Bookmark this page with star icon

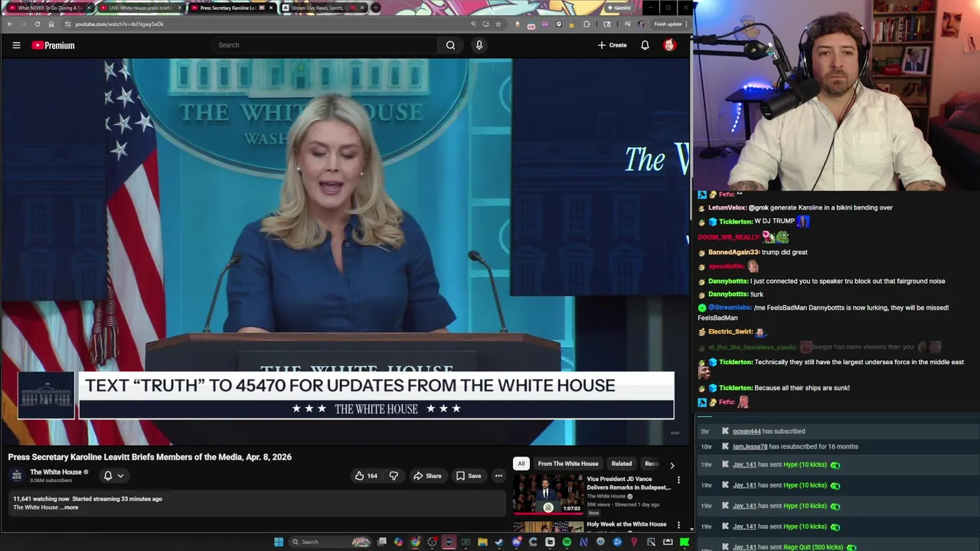click(498, 24)
